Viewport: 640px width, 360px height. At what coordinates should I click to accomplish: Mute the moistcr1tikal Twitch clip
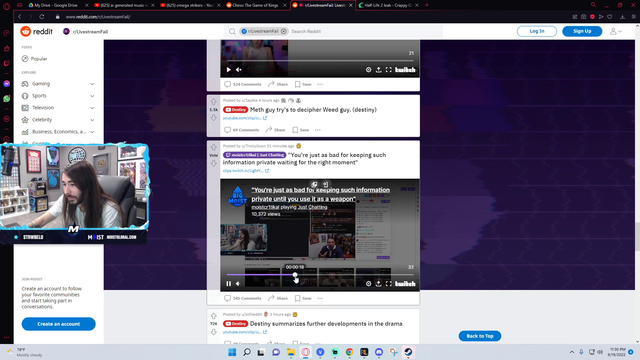pyautogui.click(x=239, y=284)
